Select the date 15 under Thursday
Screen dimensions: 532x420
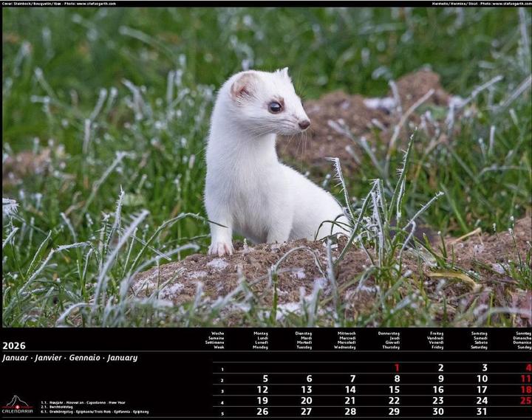395,390
